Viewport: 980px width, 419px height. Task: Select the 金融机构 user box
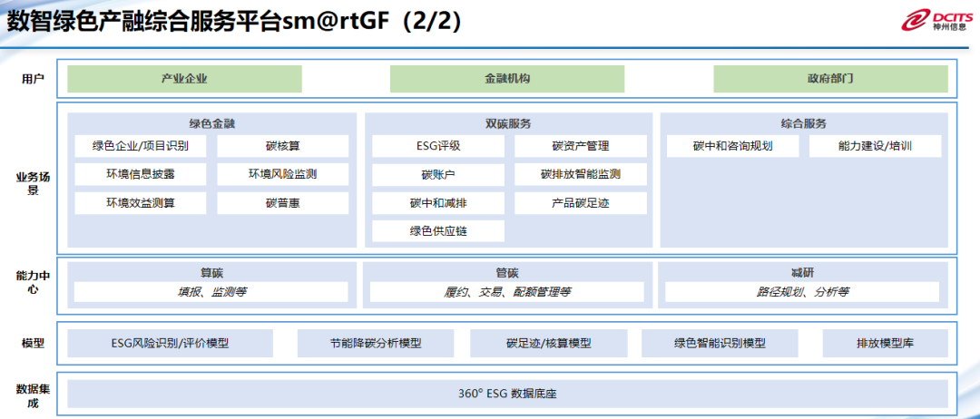507,79
